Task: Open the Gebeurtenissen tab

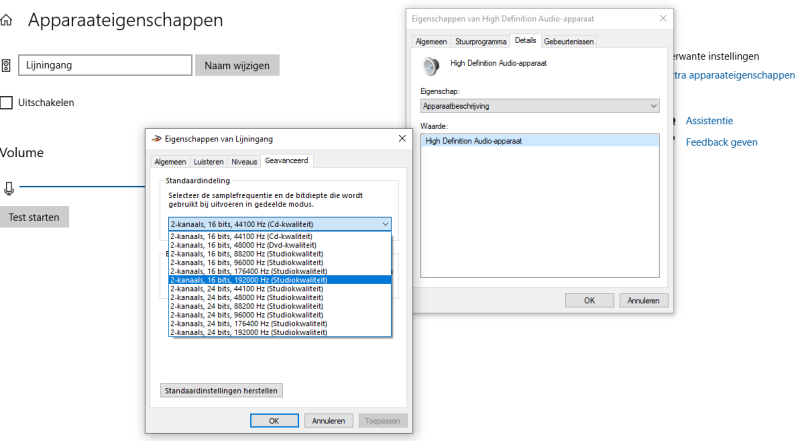Action: pyautogui.click(x=568, y=41)
